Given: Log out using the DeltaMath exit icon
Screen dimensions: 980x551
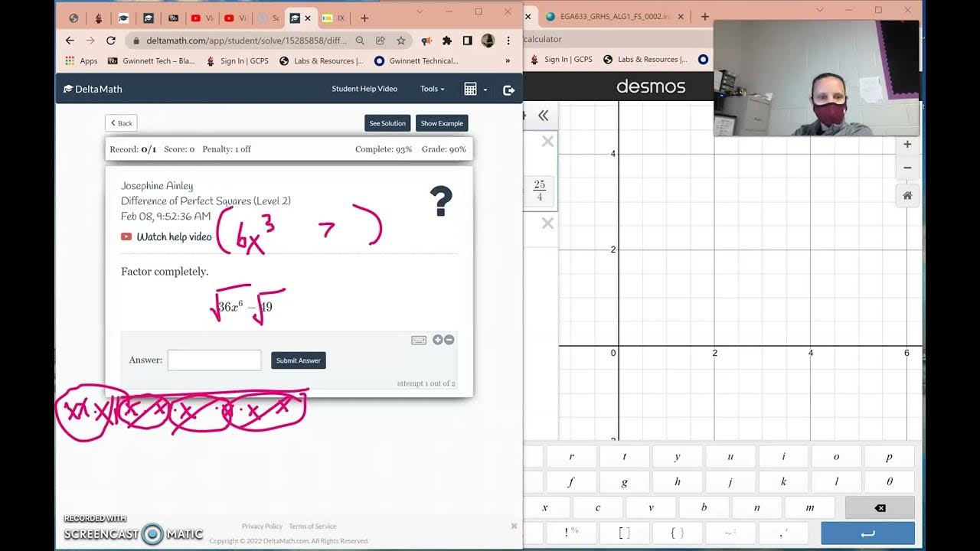Looking at the screenshot, I should (x=508, y=90).
